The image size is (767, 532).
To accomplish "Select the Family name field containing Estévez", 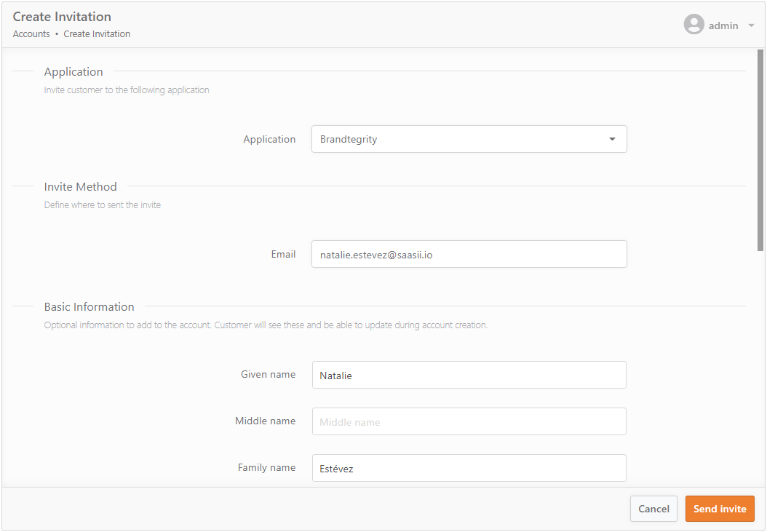I will pos(469,468).
